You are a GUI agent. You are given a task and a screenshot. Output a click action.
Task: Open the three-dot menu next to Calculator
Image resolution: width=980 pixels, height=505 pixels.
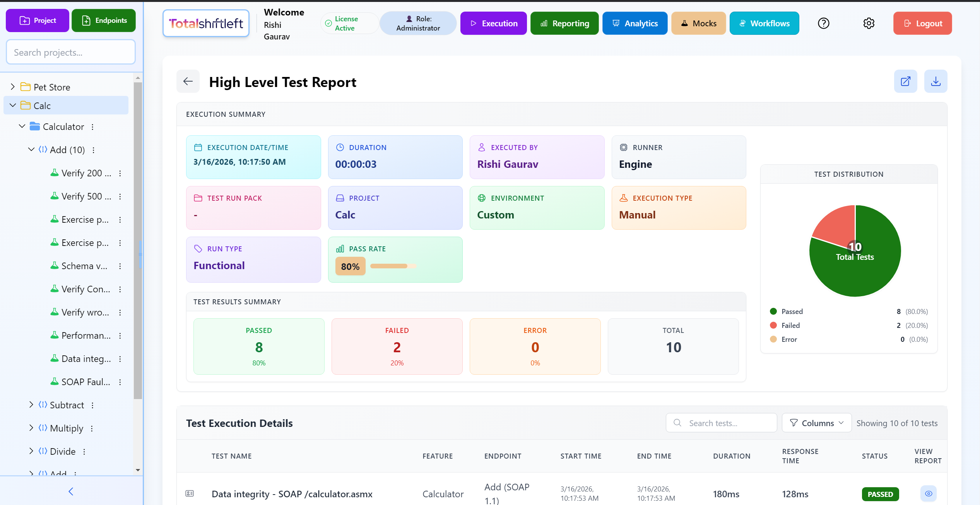92,127
